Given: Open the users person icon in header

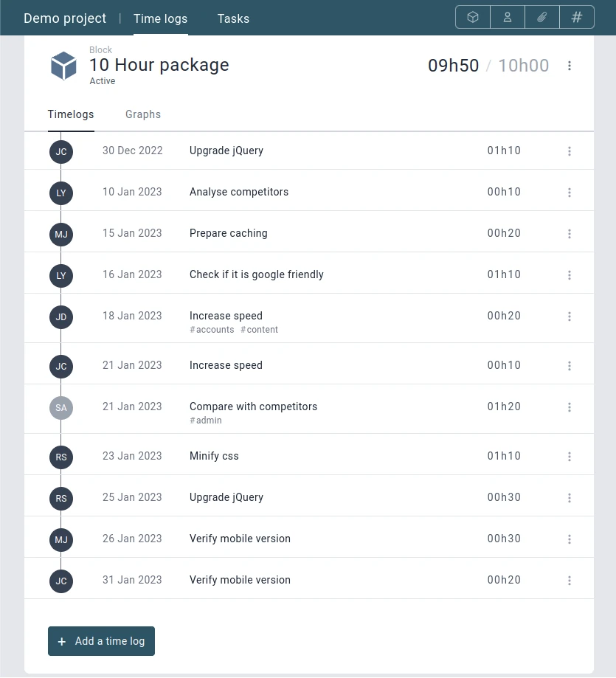Looking at the screenshot, I should click(508, 17).
